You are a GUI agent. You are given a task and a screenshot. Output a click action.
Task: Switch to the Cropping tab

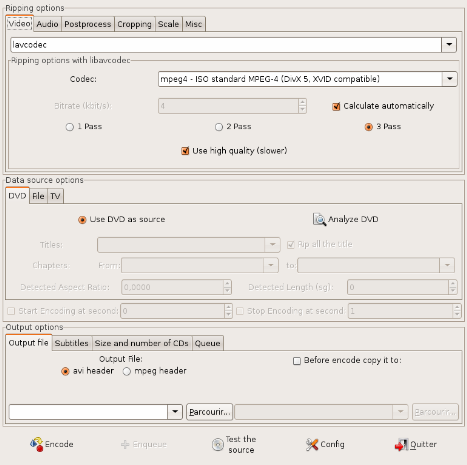point(134,24)
